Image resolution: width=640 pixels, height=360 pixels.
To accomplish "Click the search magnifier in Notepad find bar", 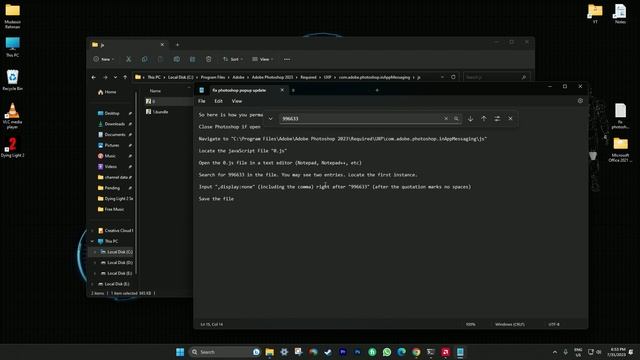I will 456,118.
